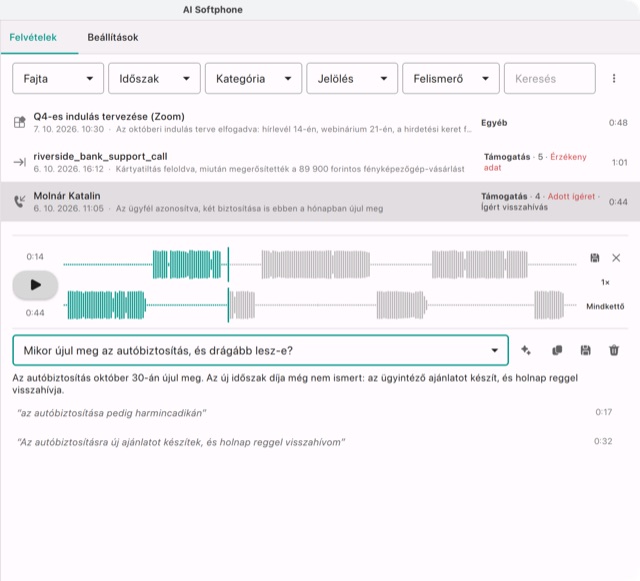
Task: Click the 0:17 quote timestamp
Action: point(603,412)
